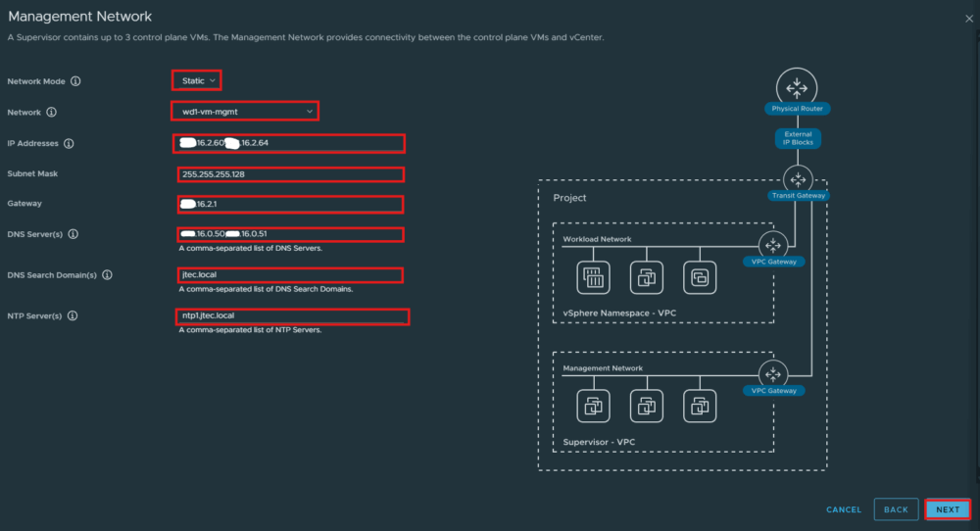Select the Transit Gateway icon in the diagram
Viewport: 980px width, 531px height.
tap(798, 179)
